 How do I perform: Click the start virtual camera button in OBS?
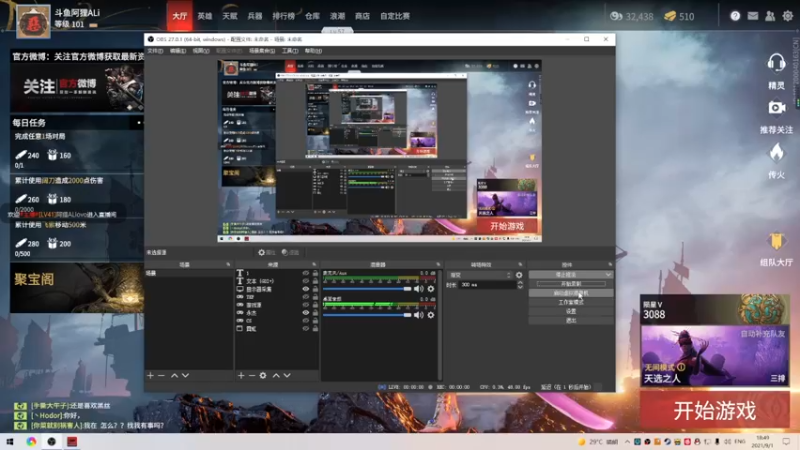coord(571,293)
